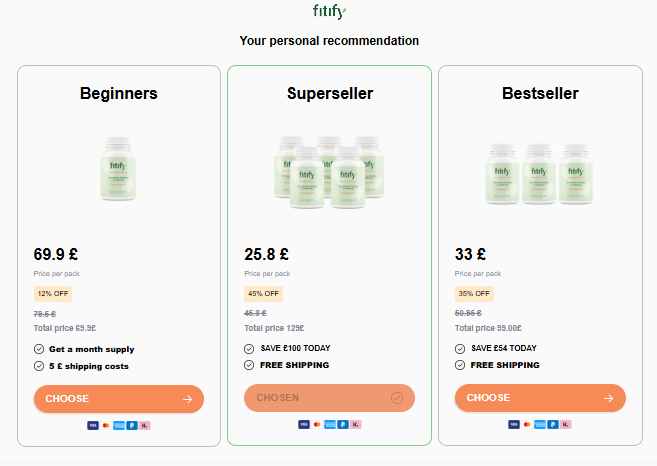Click the Visa icon under the Beginners plan
The width and height of the screenshot is (657, 466).
tap(93, 425)
